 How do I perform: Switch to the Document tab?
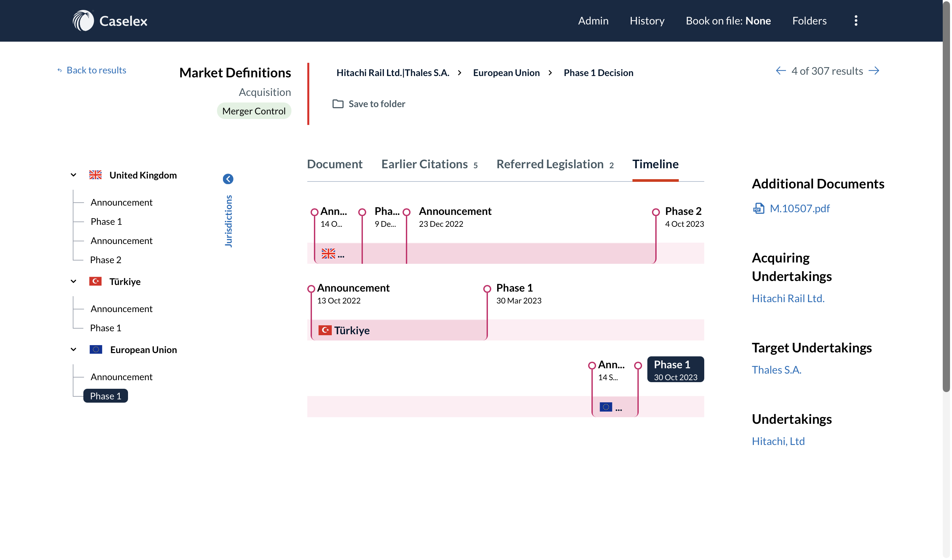[x=335, y=165]
